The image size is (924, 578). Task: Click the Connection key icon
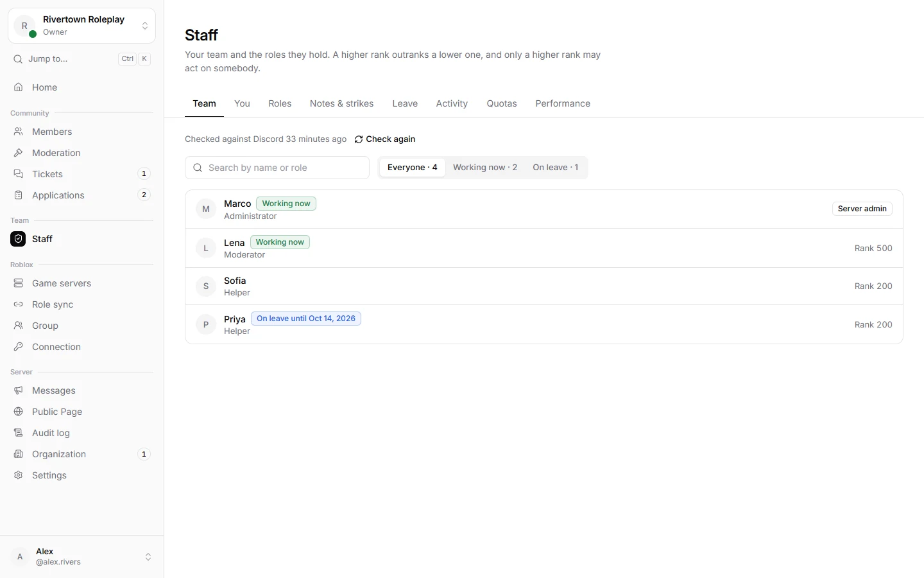(19, 347)
